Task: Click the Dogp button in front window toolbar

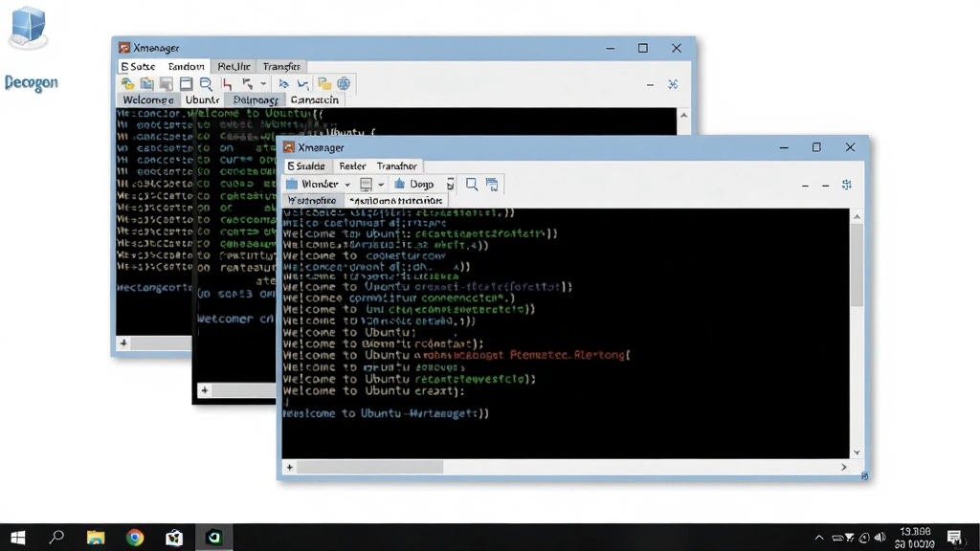Action: click(413, 185)
